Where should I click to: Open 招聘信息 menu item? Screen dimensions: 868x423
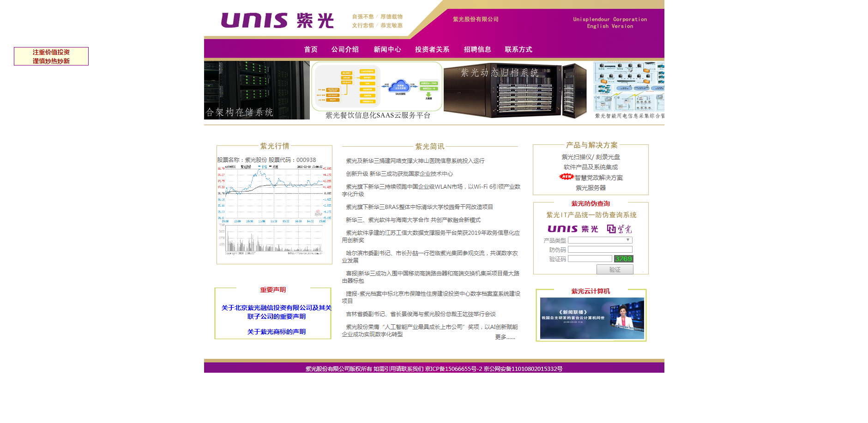(x=477, y=49)
